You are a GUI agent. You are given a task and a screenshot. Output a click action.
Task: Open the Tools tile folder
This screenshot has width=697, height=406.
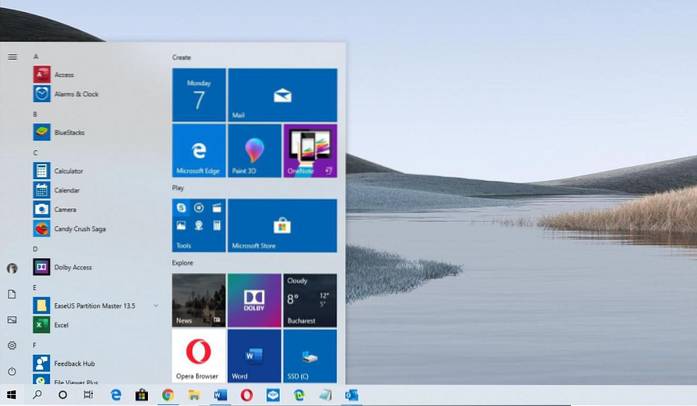coord(199,225)
